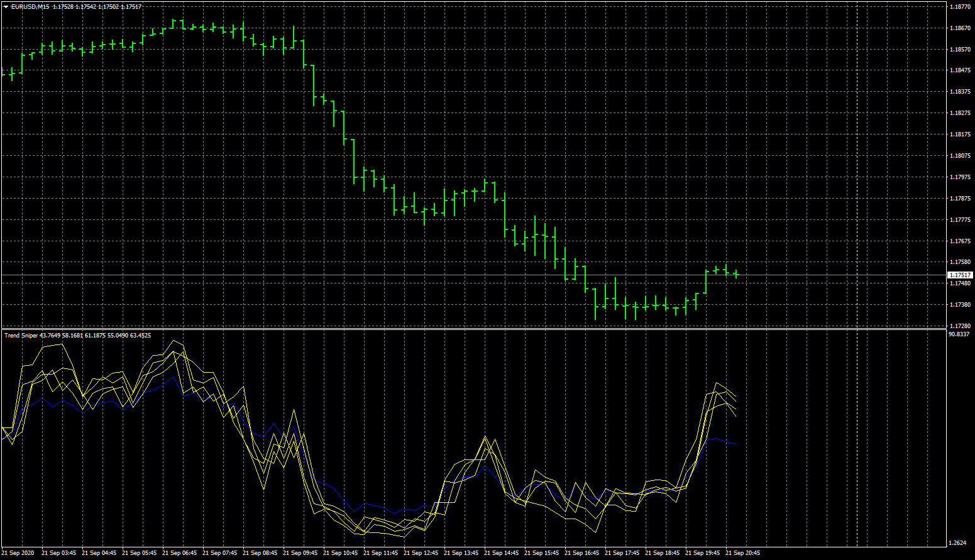Screen dimensions: 975x560
Task: Click the 1.17580 price axis label
Action: pyautogui.click(x=959, y=262)
